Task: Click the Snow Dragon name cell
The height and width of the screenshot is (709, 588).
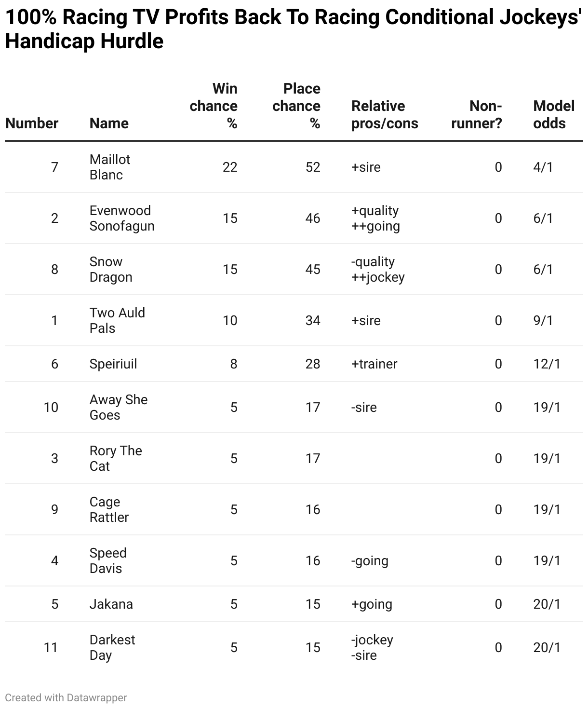Action: click(x=111, y=269)
